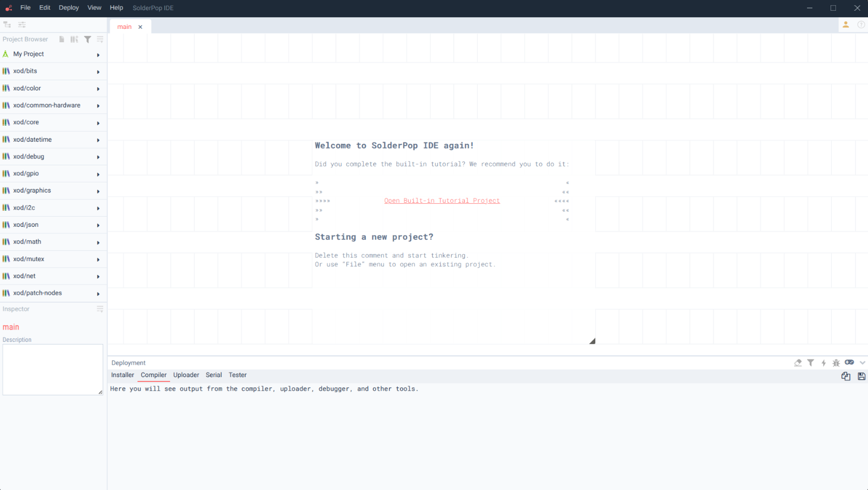Start debugging with the bug icon
Screen dimensions: 868x490
pyautogui.click(x=836, y=363)
